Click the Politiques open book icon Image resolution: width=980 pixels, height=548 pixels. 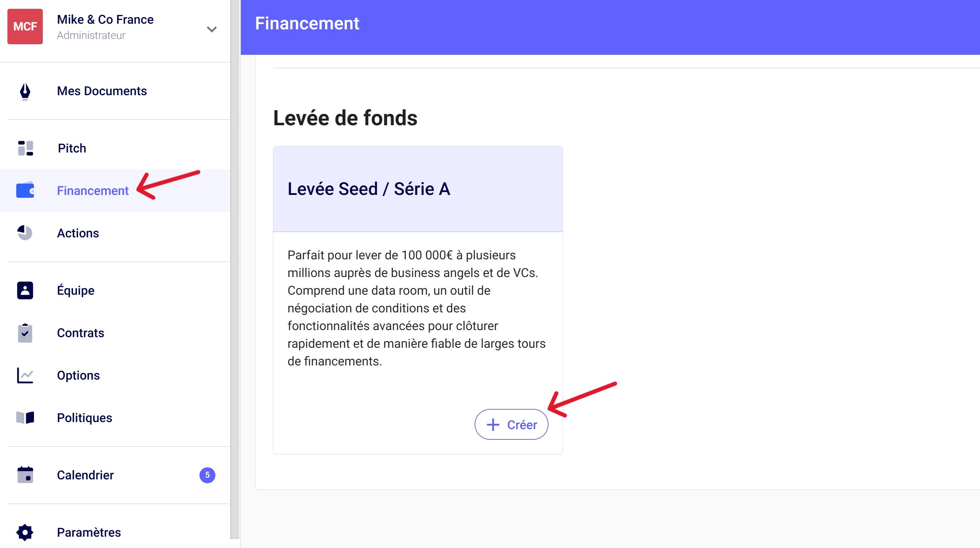point(25,417)
